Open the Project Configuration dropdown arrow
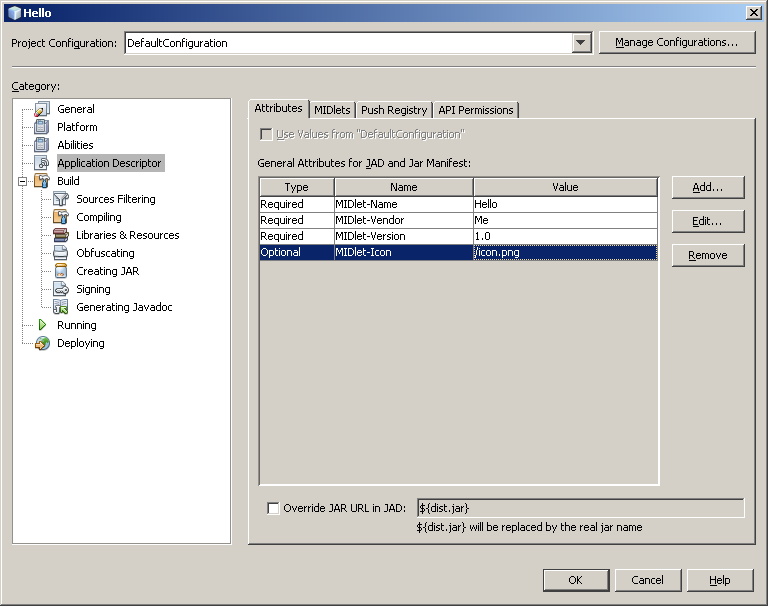 pos(580,43)
